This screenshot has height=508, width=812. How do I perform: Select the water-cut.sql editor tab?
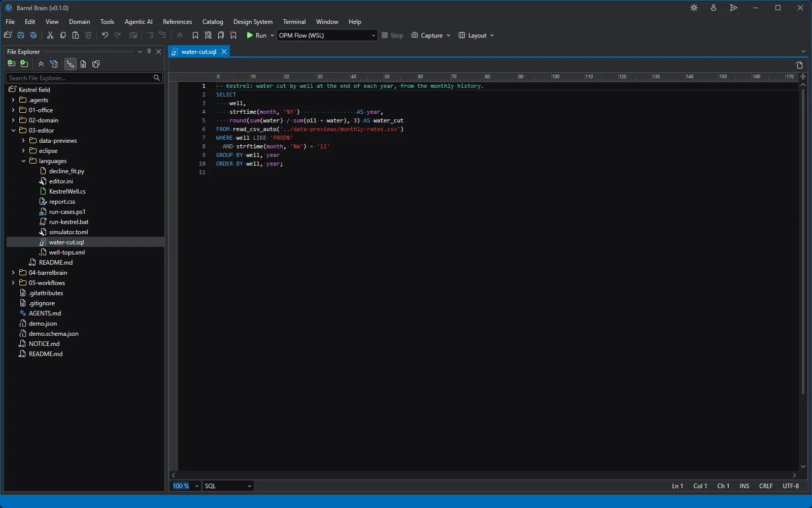tap(199, 52)
